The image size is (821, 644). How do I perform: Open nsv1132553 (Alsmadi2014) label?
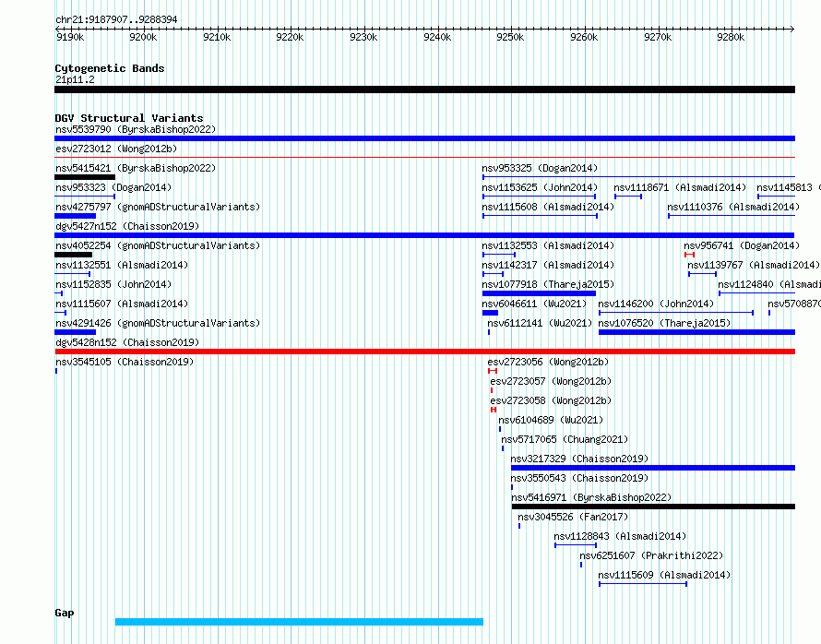pyautogui.click(x=548, y=245)
